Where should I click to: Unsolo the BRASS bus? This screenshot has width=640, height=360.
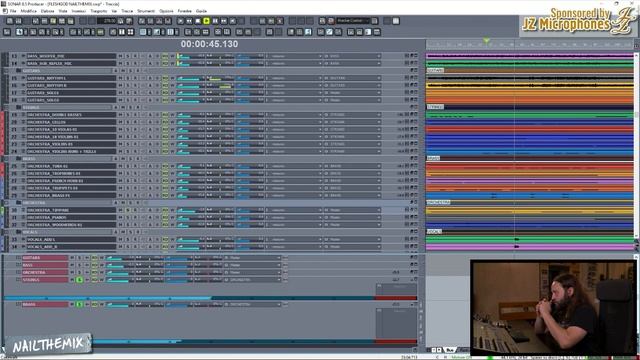(x=80, y=304)
